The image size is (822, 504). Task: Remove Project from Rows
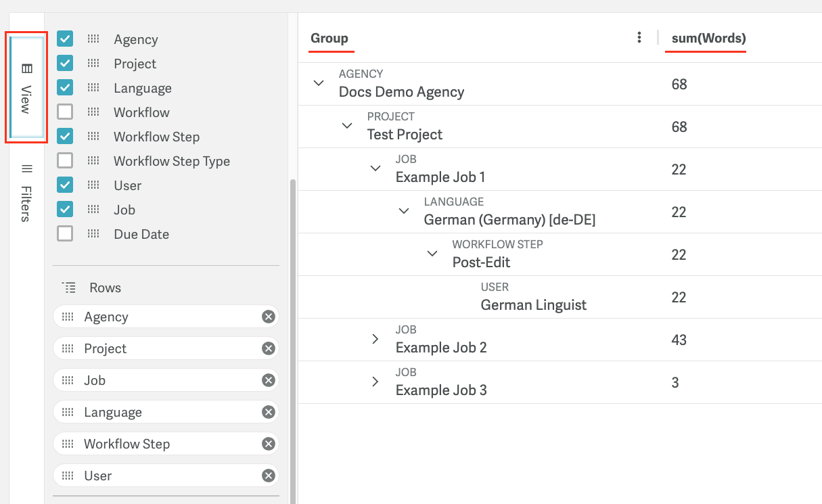(269, 348)
